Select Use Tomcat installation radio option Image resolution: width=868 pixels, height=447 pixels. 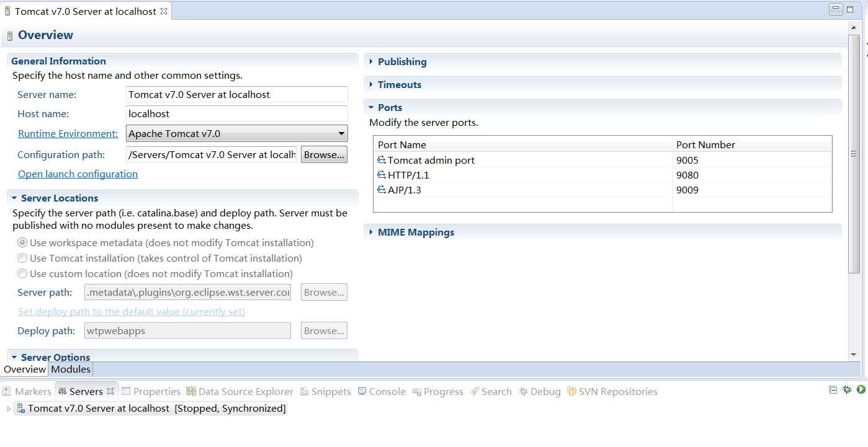22,258
